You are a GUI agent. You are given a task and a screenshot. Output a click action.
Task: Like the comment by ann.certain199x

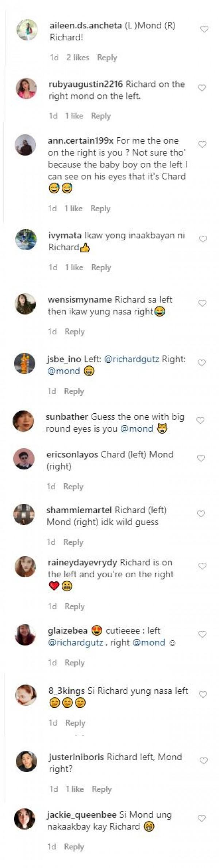pyautogui.click(x=202, y=145)
